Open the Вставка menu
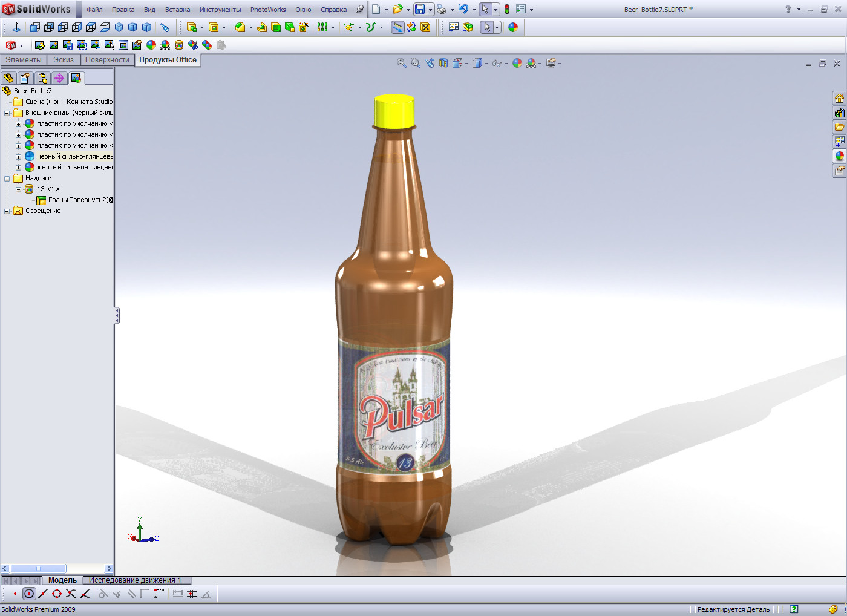The width and height of the screenshot is (847, 616). [177, 10]
